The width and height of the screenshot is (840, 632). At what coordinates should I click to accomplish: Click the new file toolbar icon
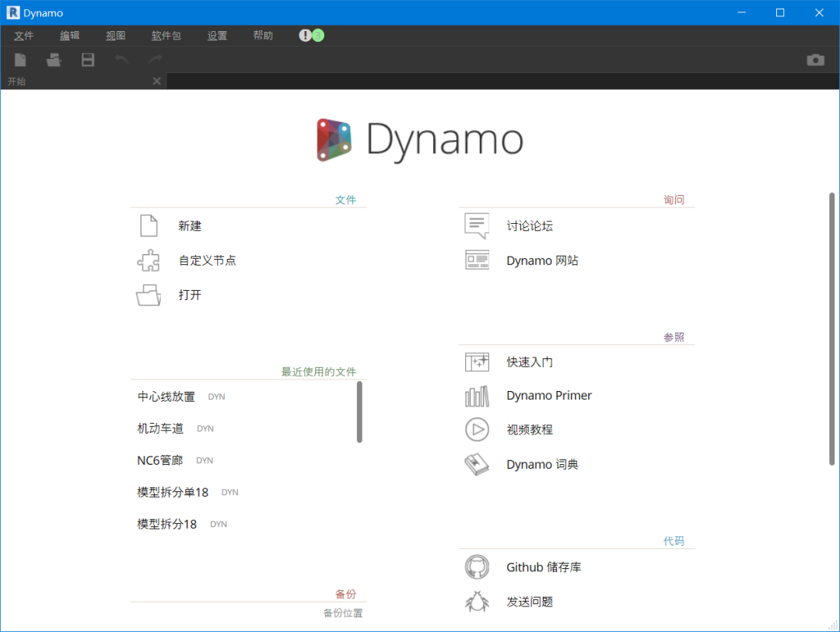click(x=20, y=60)
